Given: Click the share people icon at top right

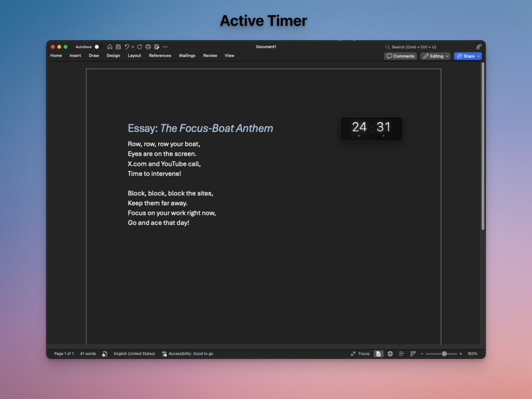Looking at the screenshot, I should coord(479,47).
